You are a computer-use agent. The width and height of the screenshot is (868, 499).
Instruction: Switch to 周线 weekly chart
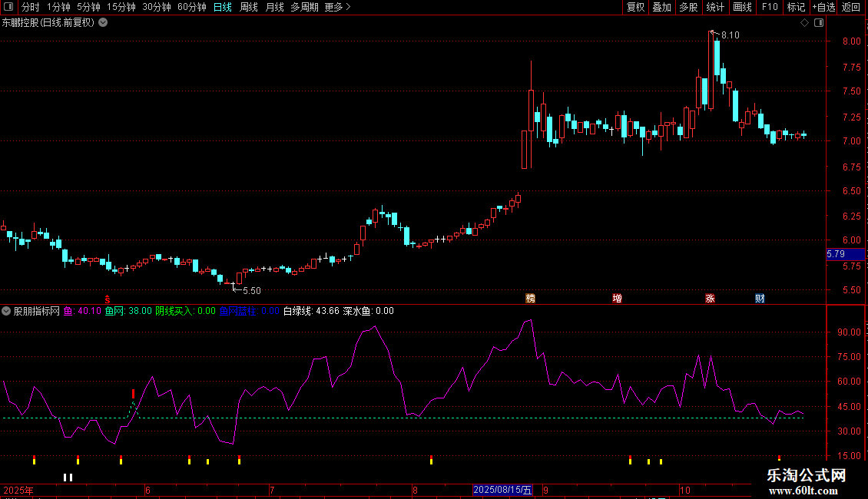coord(249,7)
